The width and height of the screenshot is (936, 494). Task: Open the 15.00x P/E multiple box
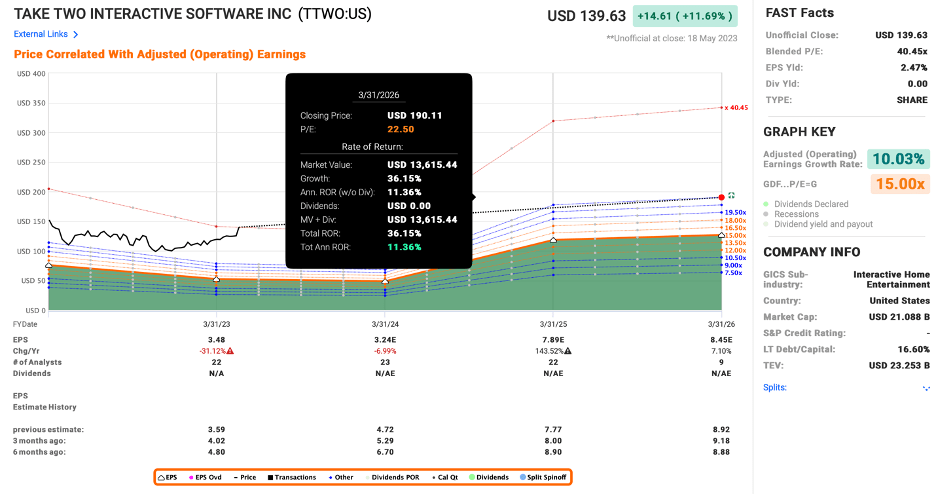[900, 183]
